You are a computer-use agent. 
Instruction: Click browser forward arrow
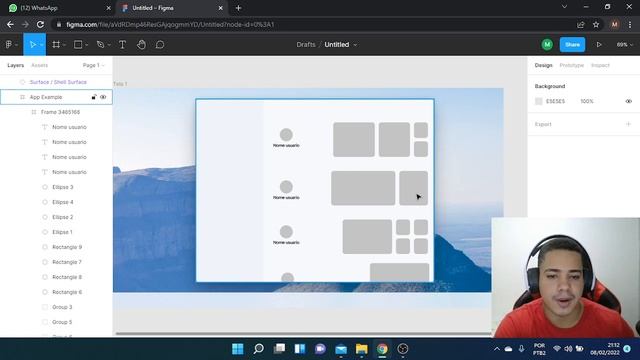[25, 24]
